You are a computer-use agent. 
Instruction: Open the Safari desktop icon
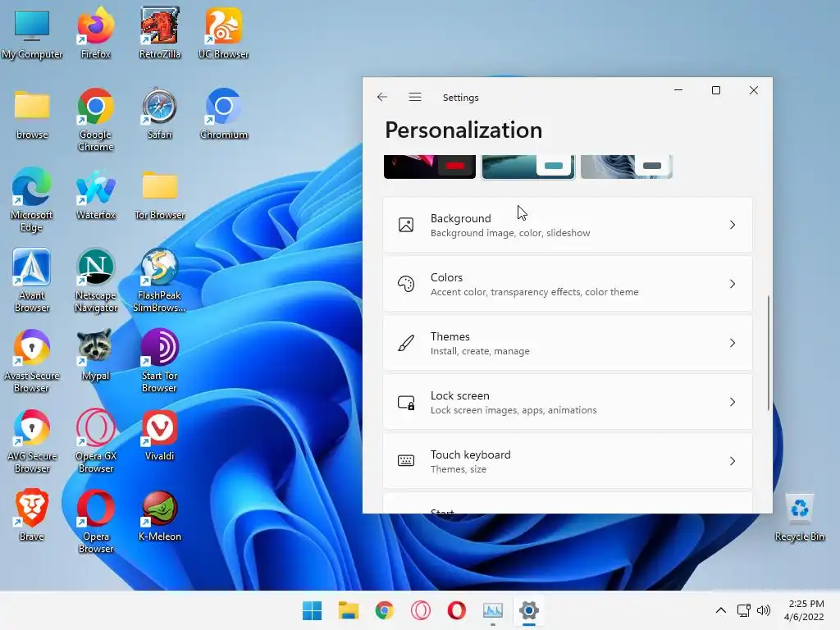(160, 114)
